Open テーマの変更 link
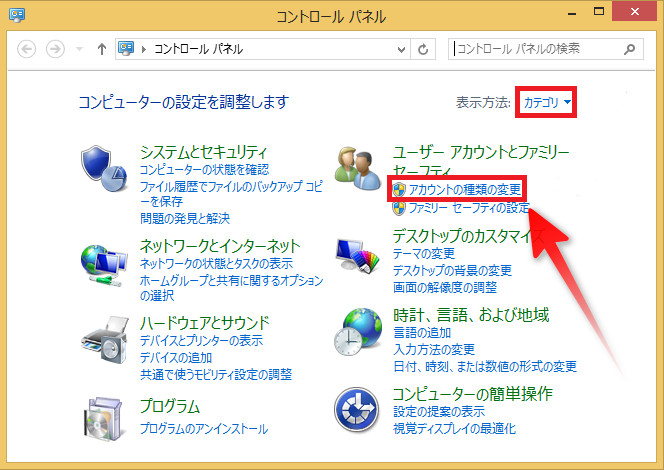 pos(424,253)
